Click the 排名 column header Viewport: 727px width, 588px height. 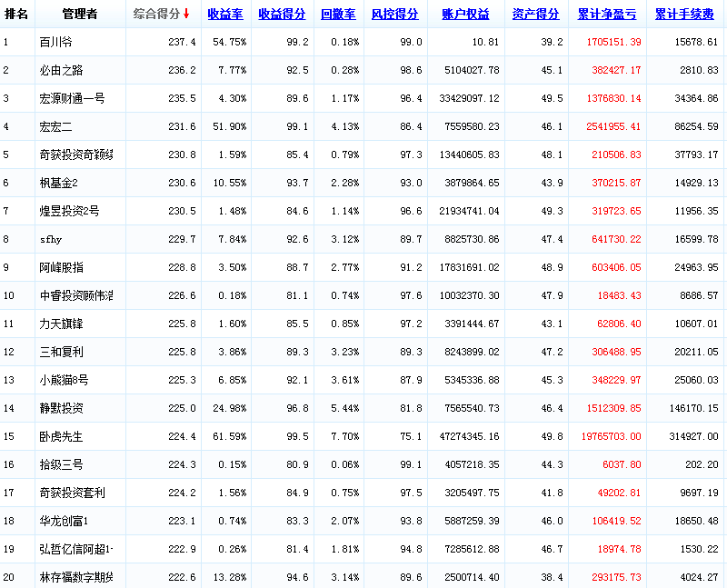[16, 14]
